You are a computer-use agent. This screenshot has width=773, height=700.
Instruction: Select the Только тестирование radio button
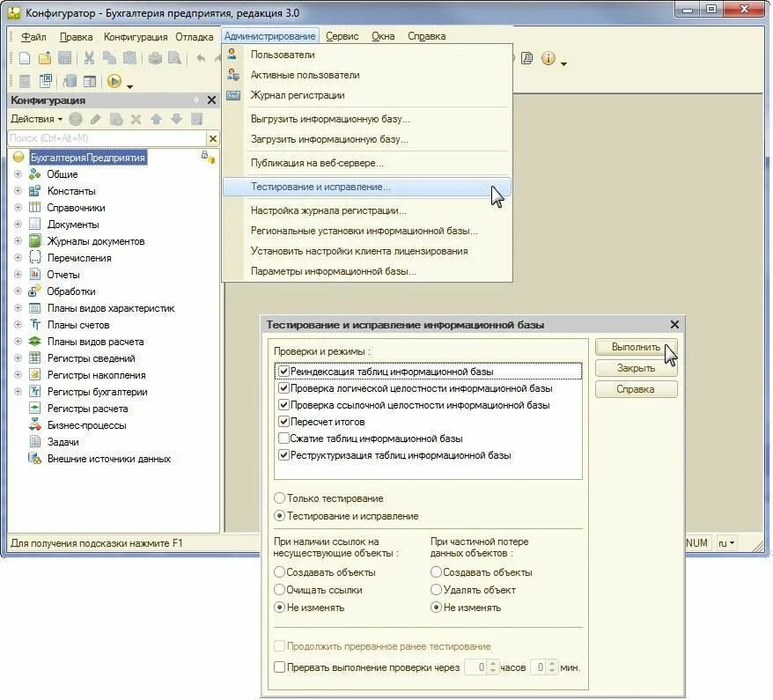click(279, 498)
